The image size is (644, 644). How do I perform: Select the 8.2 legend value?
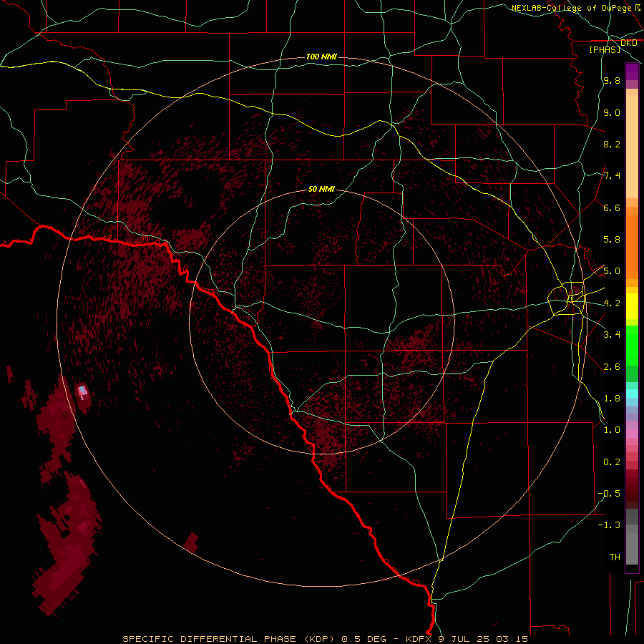(612, 144)
